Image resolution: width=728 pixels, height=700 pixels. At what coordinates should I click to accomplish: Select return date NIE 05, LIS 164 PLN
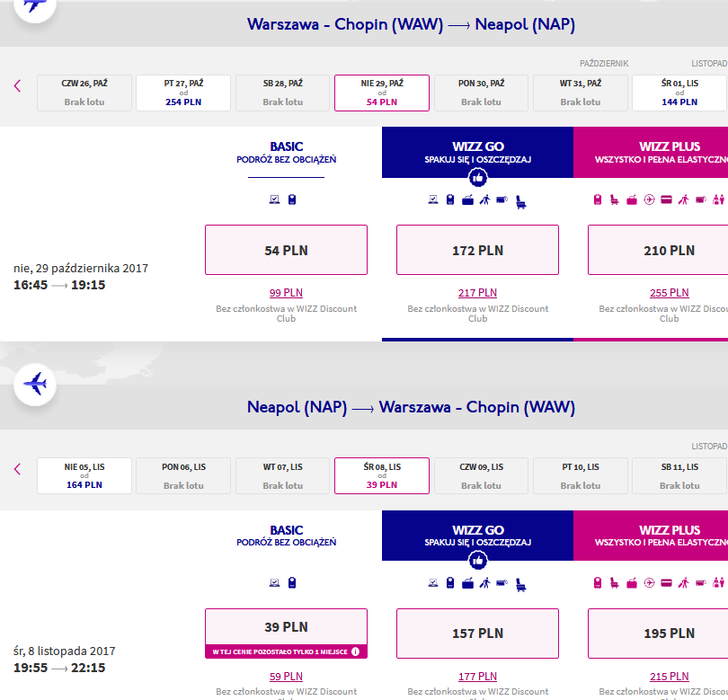(x=84, y=475)
